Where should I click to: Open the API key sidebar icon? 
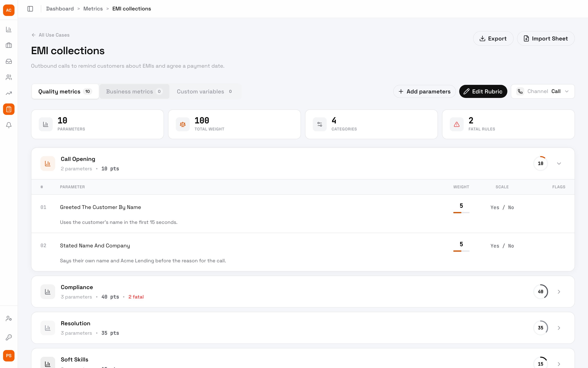click(x=9, y=337)
